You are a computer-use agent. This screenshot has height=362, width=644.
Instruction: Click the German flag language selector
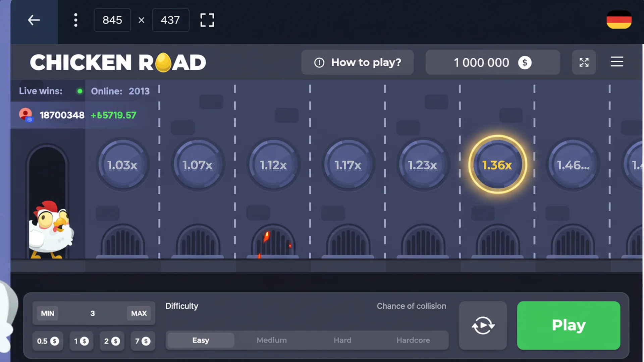[619, 20]
